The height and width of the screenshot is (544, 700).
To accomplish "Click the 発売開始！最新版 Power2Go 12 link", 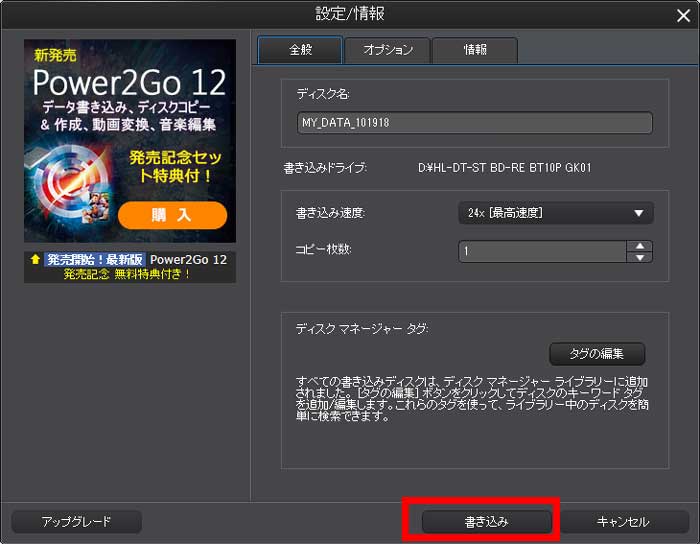I will 137,260.
